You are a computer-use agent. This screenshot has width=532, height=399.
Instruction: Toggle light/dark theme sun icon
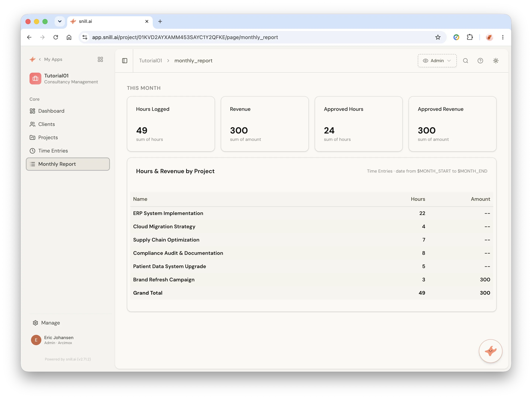pyautogui.click(x=496, y=61)
